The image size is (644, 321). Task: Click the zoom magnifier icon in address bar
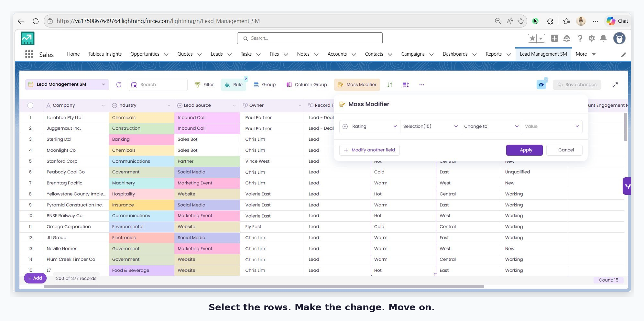click(x=498, y=21)
